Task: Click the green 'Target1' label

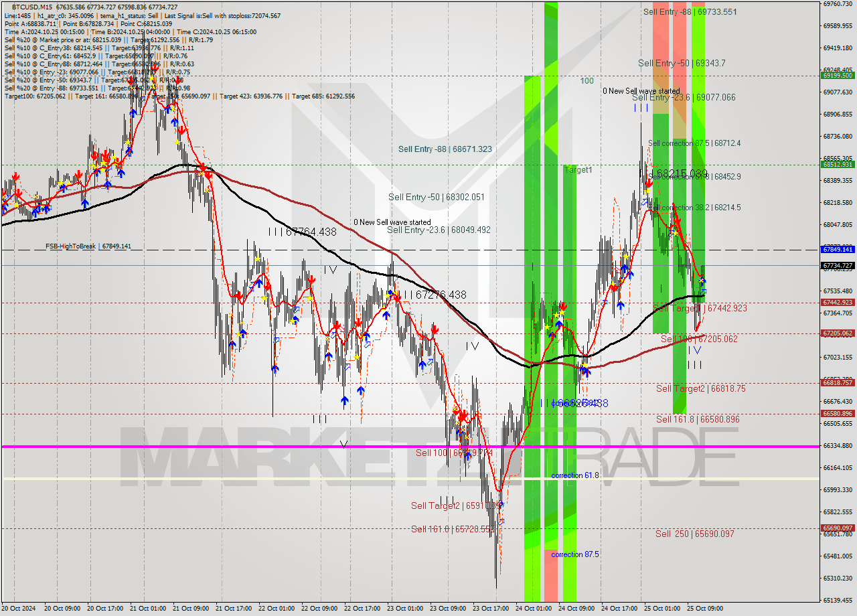Action: point(578,170)
